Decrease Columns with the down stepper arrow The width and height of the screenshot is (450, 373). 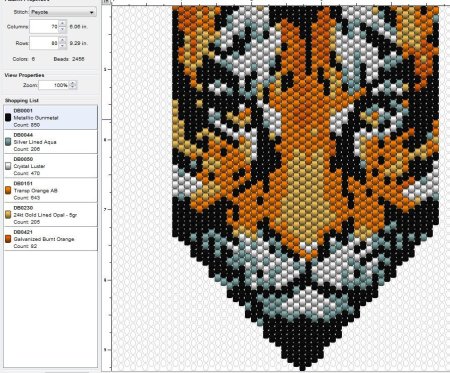click(62, 29)
